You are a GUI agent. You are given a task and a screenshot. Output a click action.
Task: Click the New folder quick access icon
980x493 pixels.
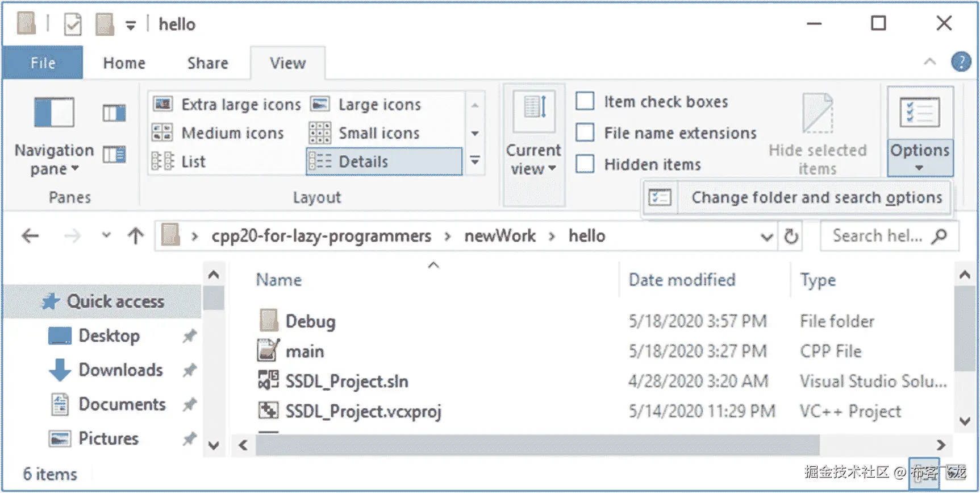(105, 24)
